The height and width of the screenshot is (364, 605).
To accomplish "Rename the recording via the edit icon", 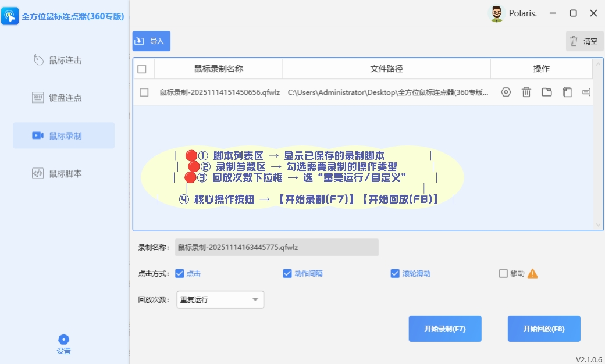I will 587,92.
